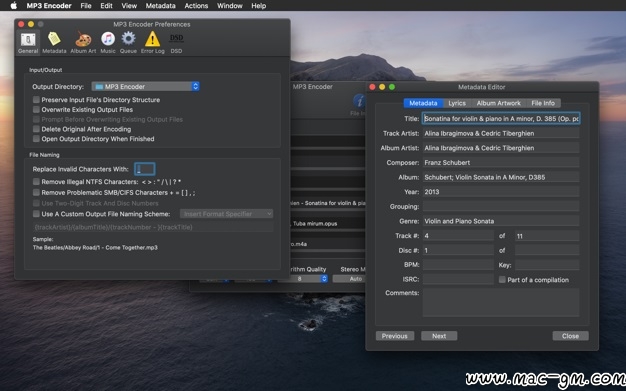626x391 pixels.
Task: Click the Next button
Action: [439, 336]
